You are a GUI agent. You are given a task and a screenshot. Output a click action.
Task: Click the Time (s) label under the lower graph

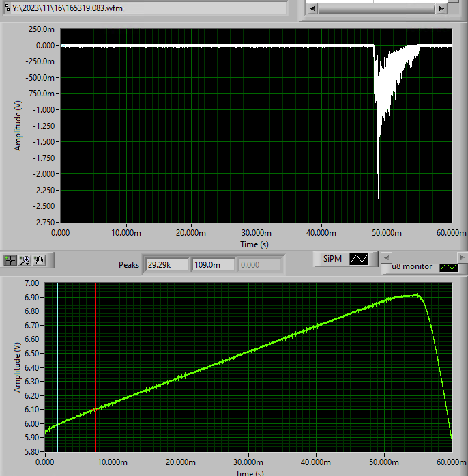(250, 473)
